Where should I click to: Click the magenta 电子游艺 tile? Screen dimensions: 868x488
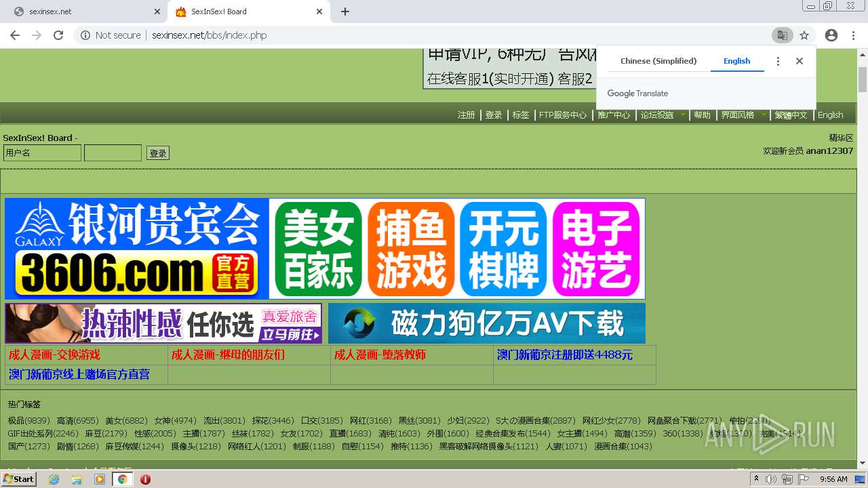[x=596, y=249]
